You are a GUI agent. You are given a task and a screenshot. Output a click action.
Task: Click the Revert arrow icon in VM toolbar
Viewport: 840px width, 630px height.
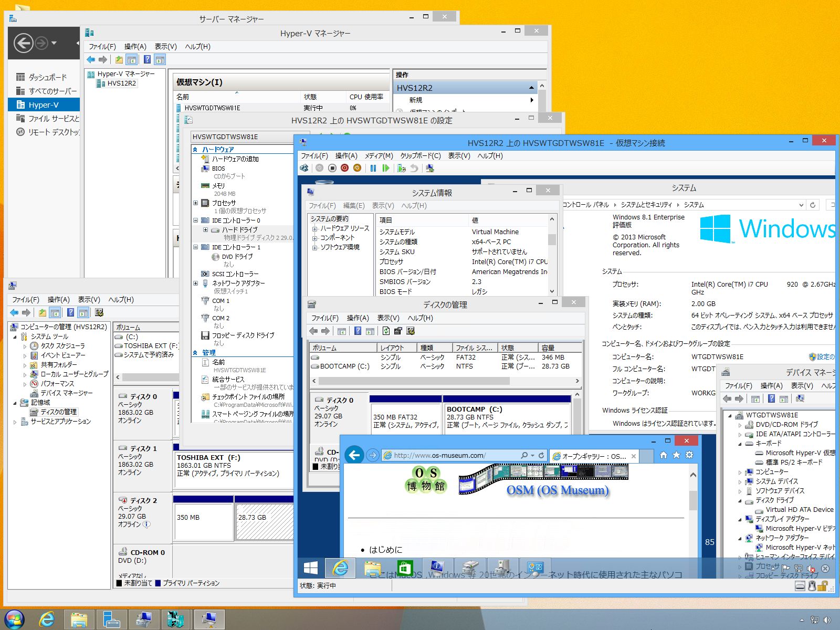pyautogui.click(x=414, y=168)
